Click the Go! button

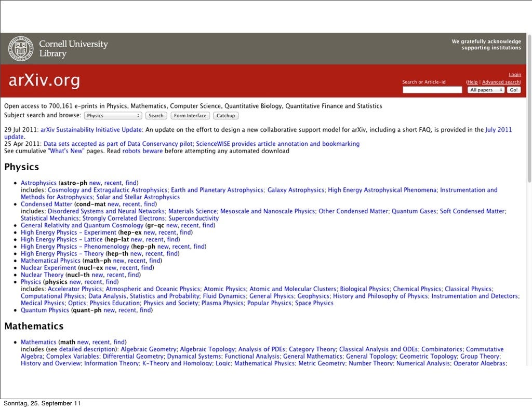(514, 90)
